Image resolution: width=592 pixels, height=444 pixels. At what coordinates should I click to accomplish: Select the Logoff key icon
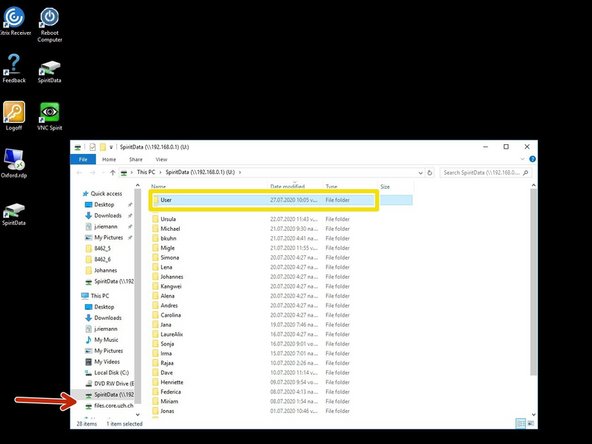pyautogui.click(x=14, y=116)
